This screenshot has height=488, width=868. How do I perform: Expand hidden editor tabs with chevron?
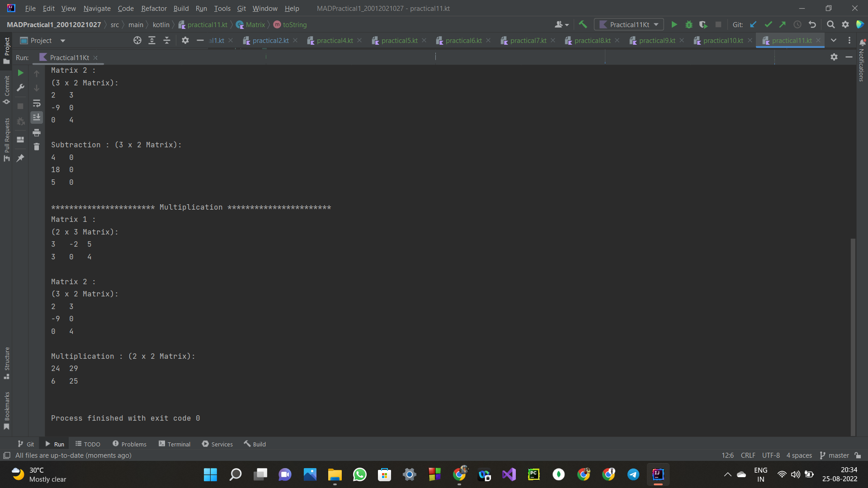(834, 40)
